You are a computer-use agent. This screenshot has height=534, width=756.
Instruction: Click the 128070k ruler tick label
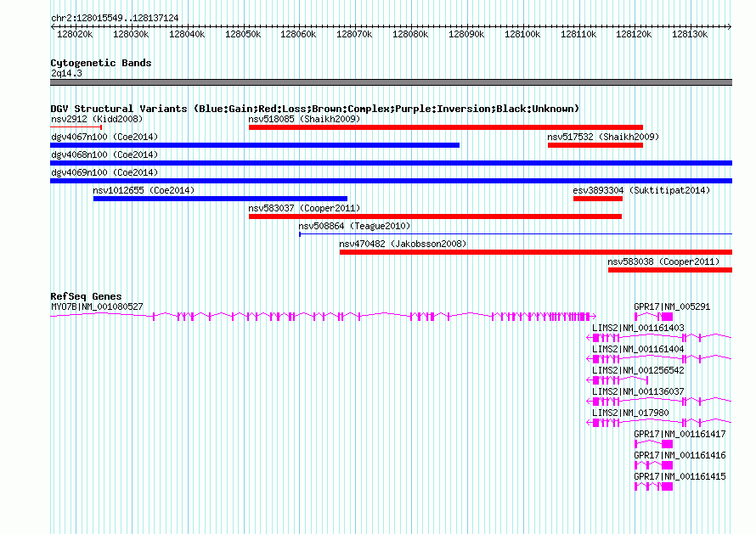(354, 34)
